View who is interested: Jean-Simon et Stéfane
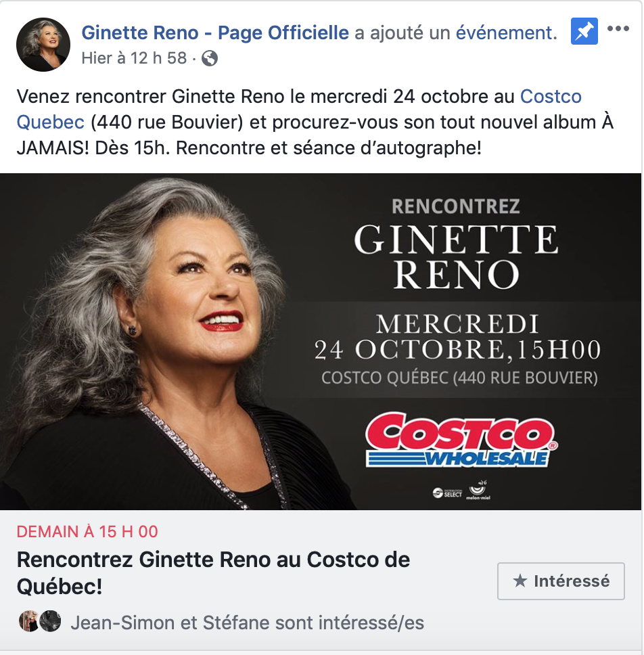This screenshot has height=655, width=644. [x=247, y=623]
